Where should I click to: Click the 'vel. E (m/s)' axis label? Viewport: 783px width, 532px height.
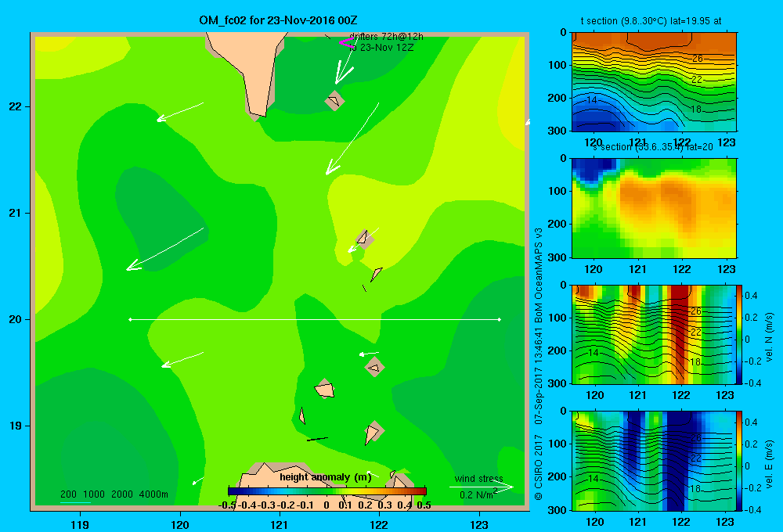click(x=769, y=464)
